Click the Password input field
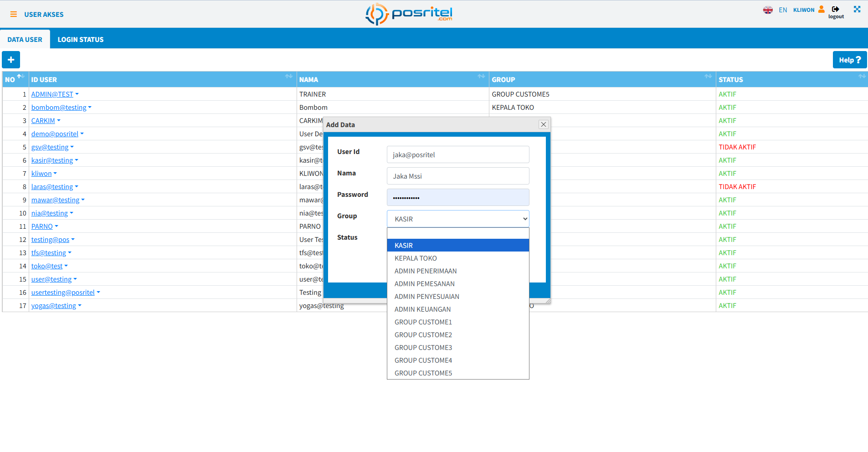 coord(458,197)
